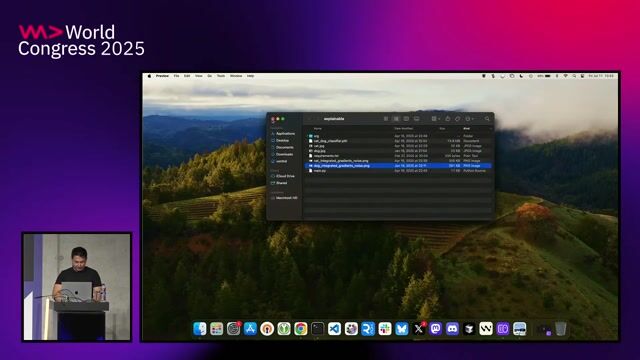Open search in the Finder window

(x=487, y=119)
